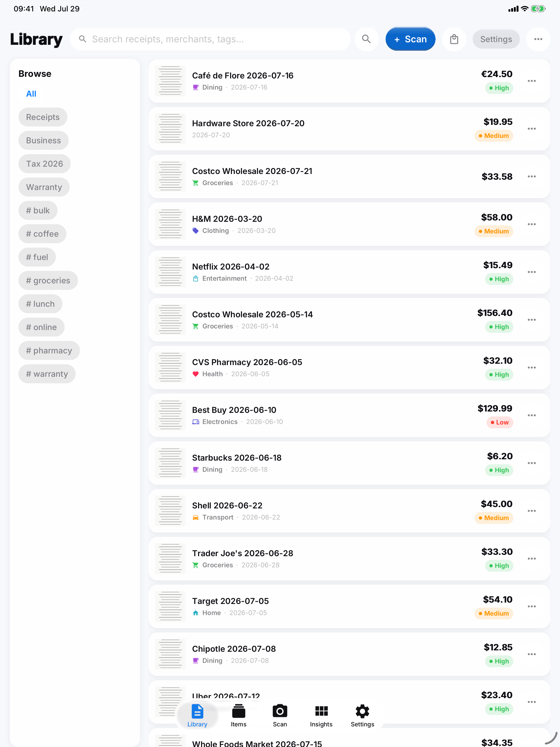Click the High badge on Café de Flore
560x747 pixels.
(499, 88)
